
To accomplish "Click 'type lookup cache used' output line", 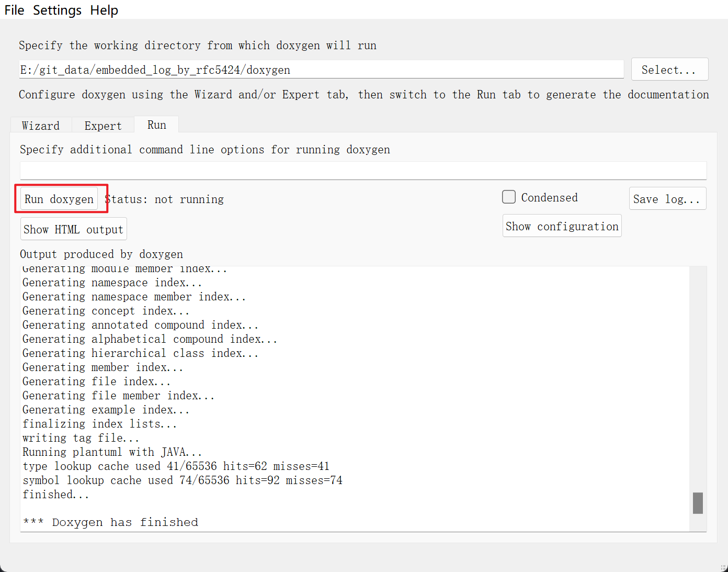I will pos(176,466).
